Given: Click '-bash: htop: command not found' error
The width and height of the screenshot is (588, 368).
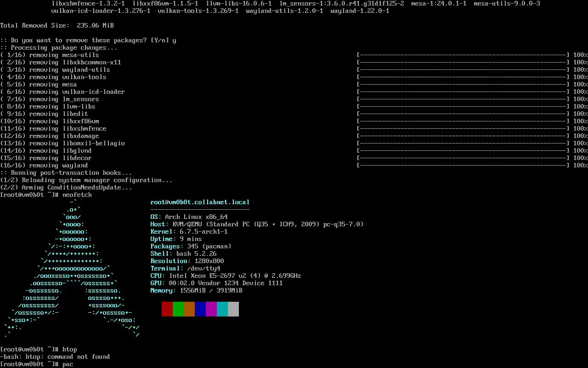Looking at the screenshot, I should (x=55, y=357).
